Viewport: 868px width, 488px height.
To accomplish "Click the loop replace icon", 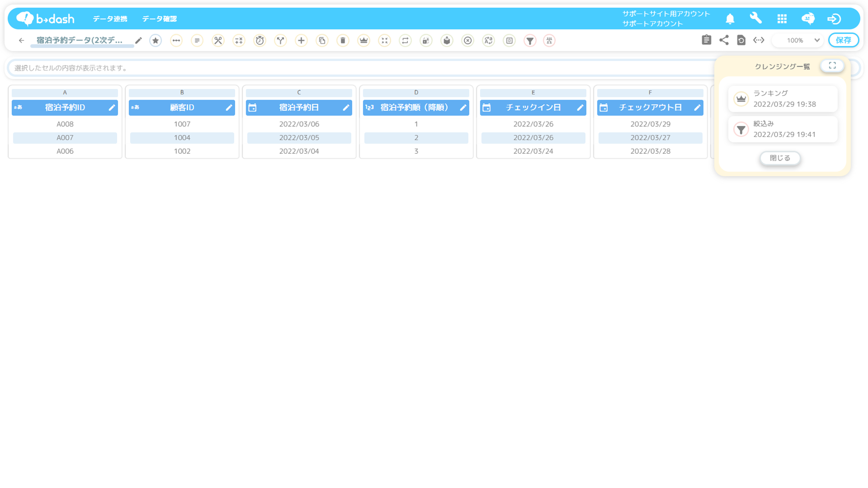I will (x=405, y=40).
